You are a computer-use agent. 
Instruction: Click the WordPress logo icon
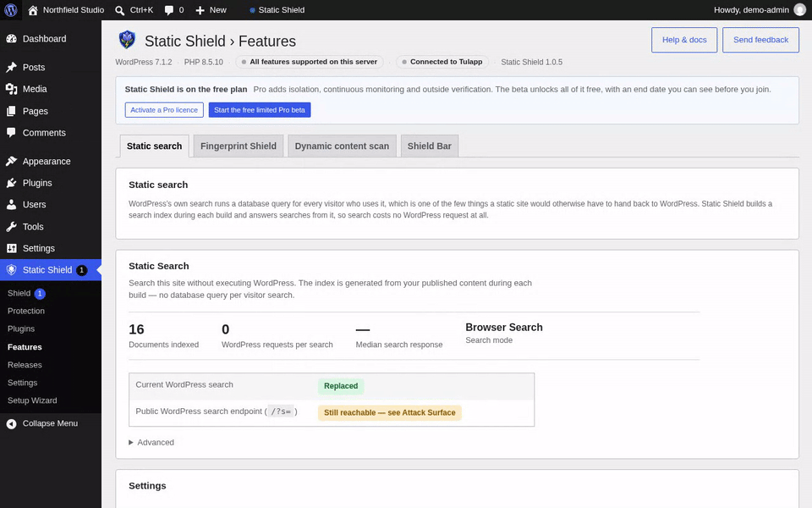coord(11,10)
